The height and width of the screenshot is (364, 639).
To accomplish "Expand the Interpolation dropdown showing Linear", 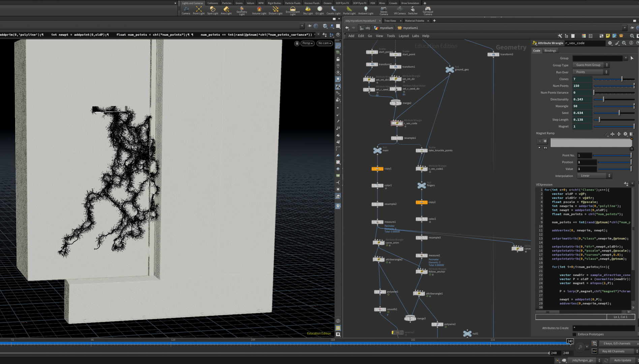I will pos(594,176).
